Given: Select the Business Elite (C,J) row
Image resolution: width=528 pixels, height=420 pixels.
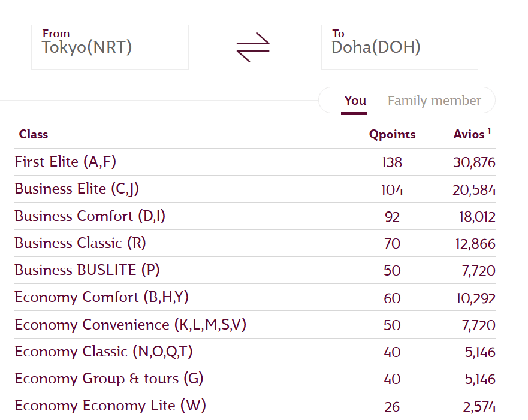Looking at the screenshot, I should 77,189.
